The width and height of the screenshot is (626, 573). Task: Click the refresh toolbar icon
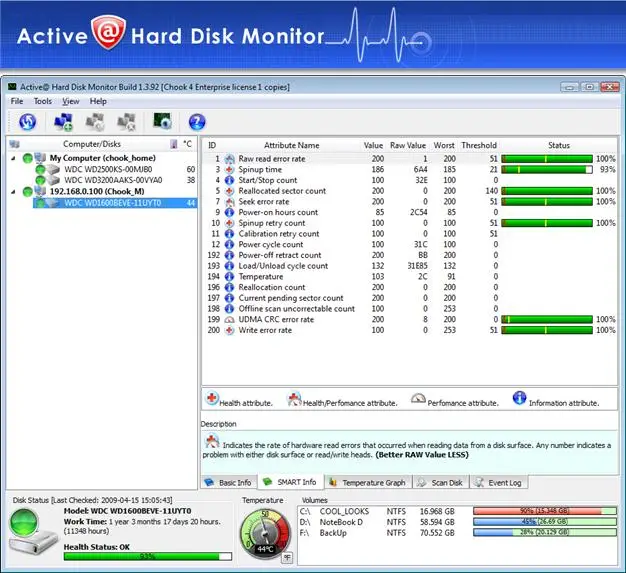tap(28, 122)
